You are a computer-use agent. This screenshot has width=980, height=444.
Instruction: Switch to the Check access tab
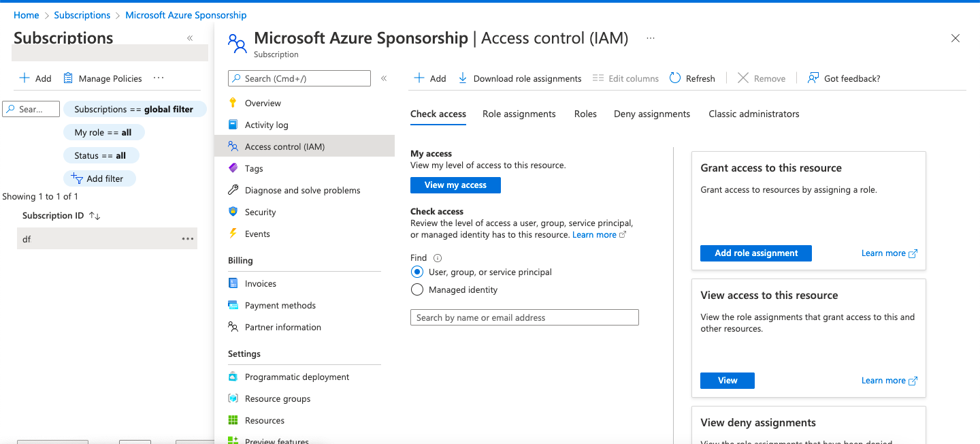click(x=438, y=114)
